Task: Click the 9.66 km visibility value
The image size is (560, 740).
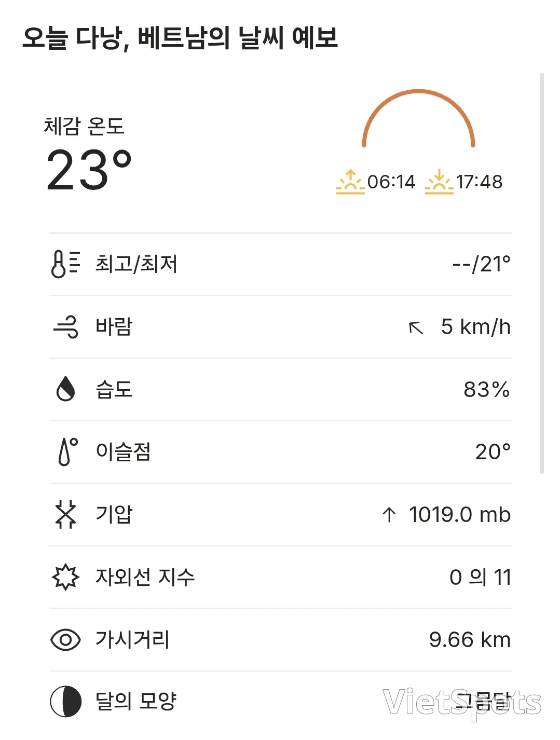Action: point(470,640)
